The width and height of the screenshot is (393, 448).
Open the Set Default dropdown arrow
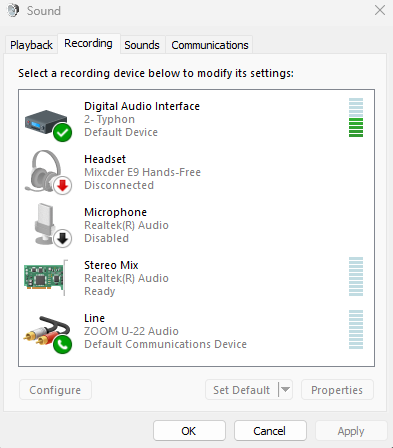point(285,389)
